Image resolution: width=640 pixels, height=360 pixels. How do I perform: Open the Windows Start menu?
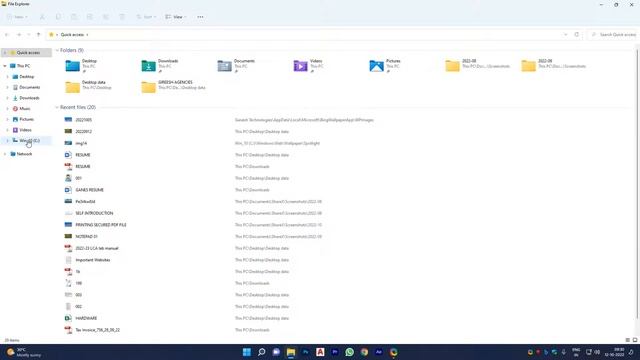[247, 352]
